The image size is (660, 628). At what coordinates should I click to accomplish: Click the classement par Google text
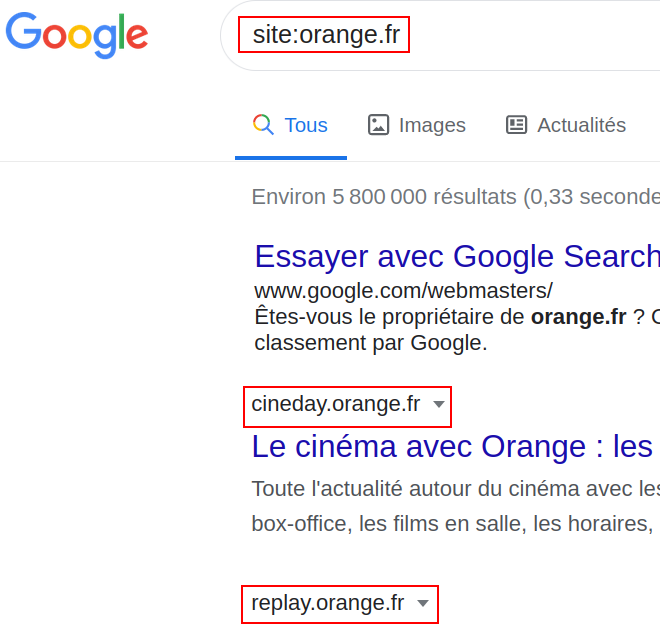(371, 343)
